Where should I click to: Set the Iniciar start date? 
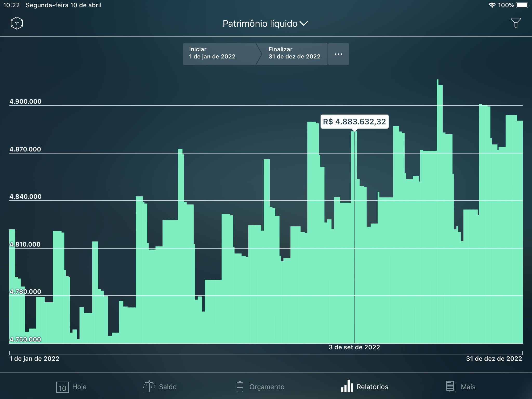[220, 54]
